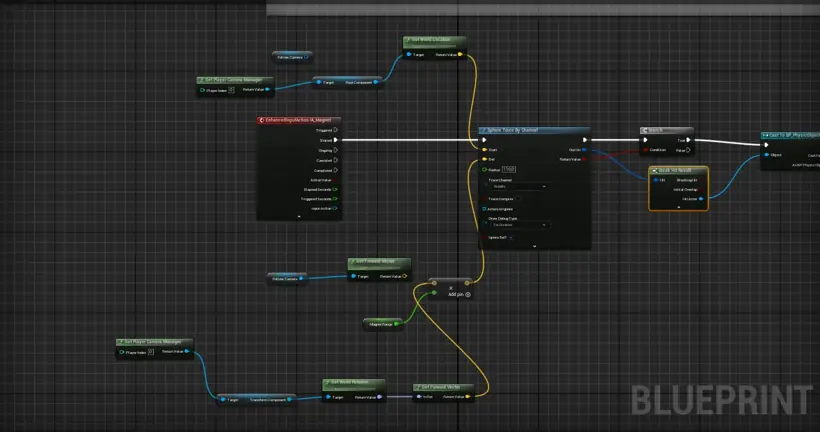The image size is (820, 432).
Task: Click the Started exec output pin
Action: click(336, 140)
